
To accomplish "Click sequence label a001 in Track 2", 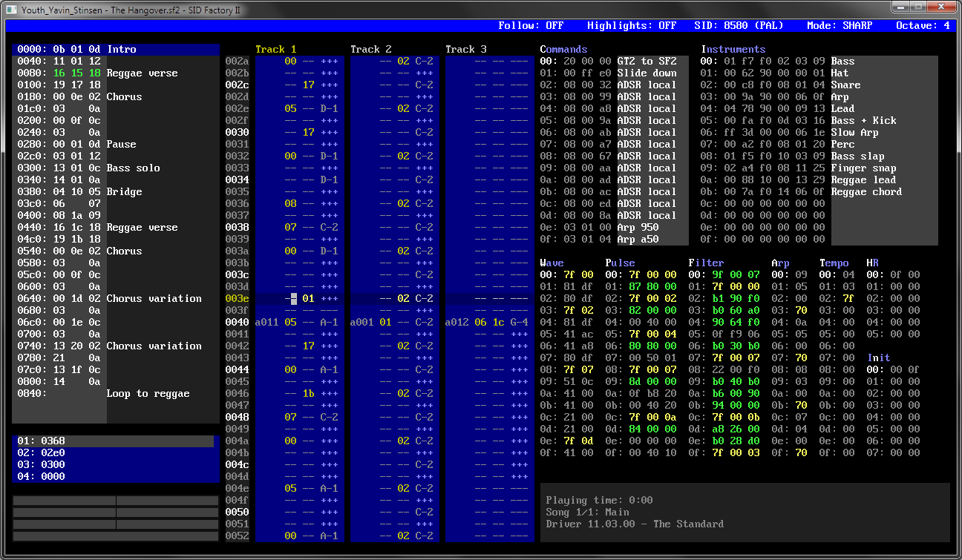I will pyautogui.click(x=361, y=322).
